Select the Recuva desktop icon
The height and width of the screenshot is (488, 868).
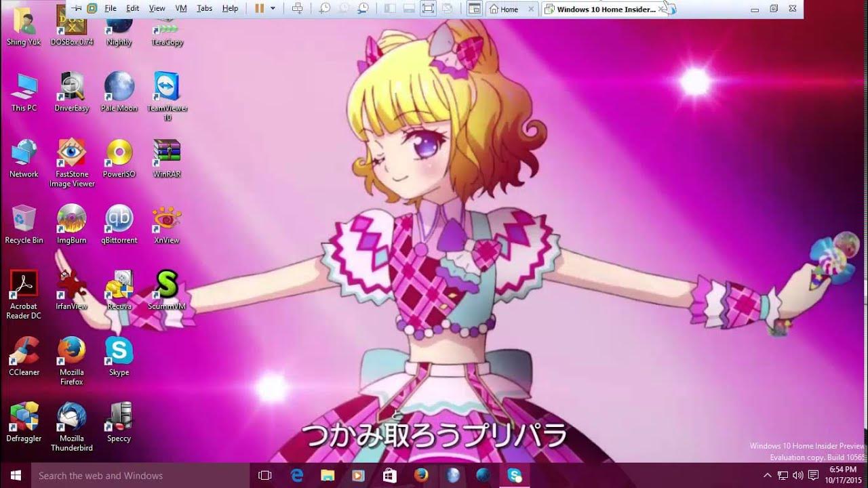click(x=119, y=290)
